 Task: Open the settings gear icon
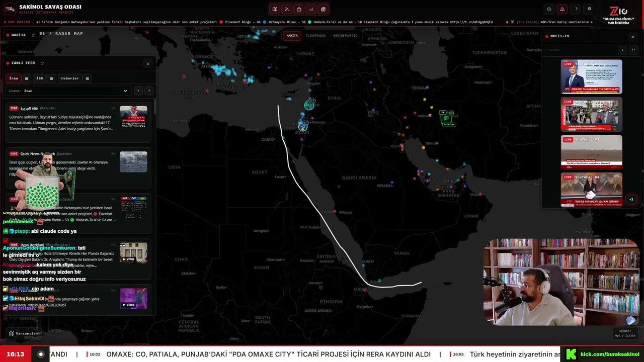pos(590,9)
